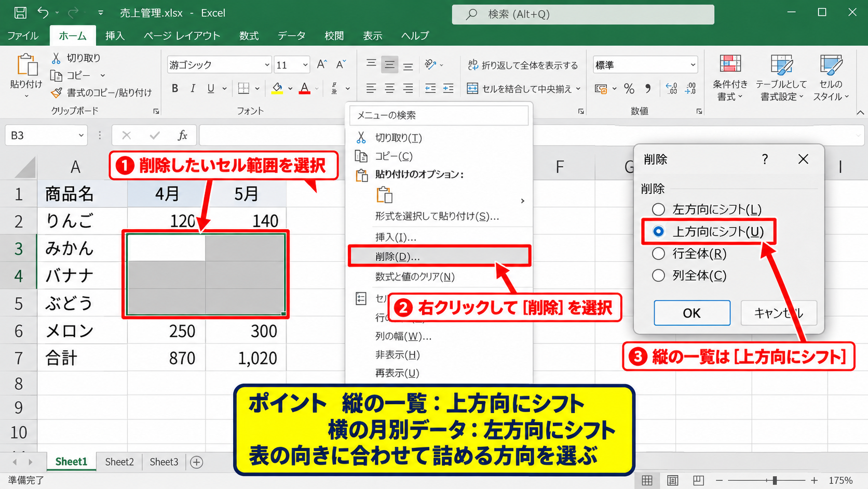Decrease font size with smaller A icon
The height and width of the screenshot is (489, 868).
341,64
